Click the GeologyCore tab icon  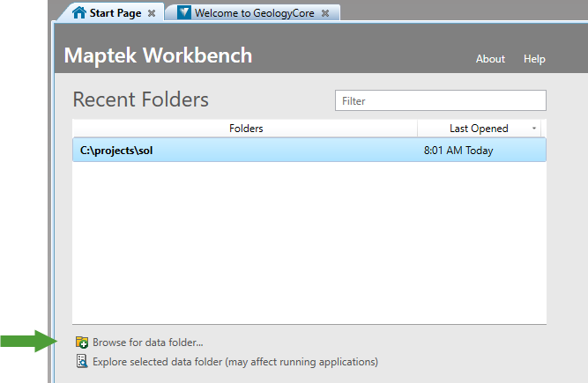(184, 12)
